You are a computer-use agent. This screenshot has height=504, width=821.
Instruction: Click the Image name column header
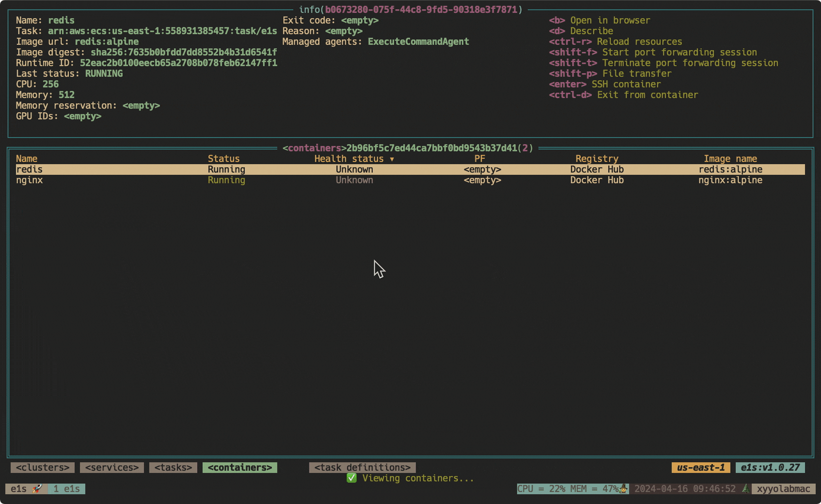tap(730, 159)
